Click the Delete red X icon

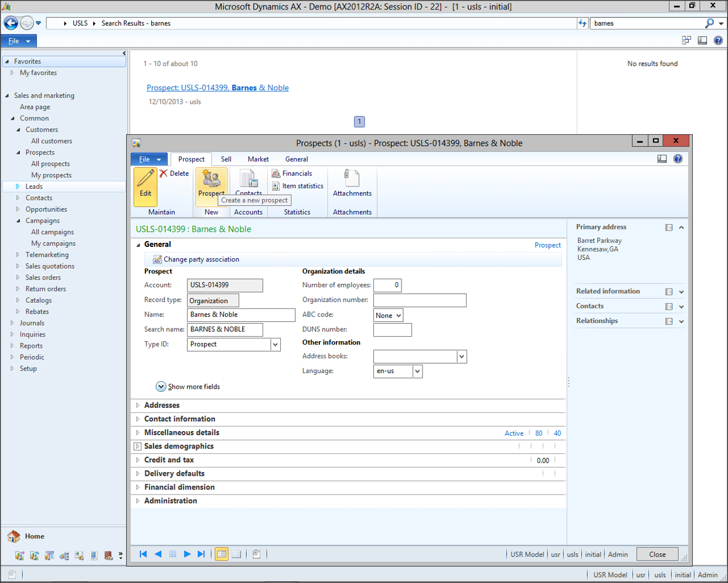(164, 174)
